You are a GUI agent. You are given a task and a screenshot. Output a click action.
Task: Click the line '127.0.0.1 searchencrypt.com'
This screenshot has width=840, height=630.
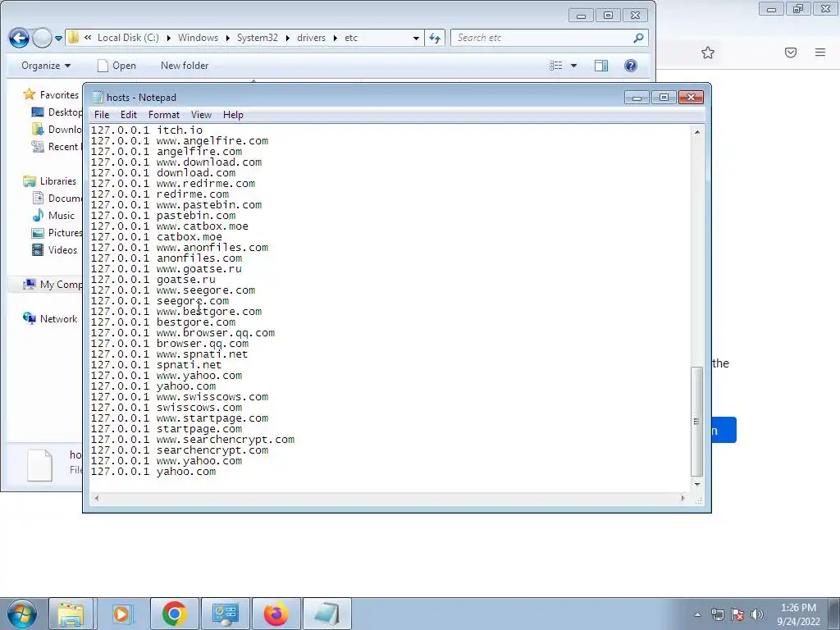click(x=180, y=450)
